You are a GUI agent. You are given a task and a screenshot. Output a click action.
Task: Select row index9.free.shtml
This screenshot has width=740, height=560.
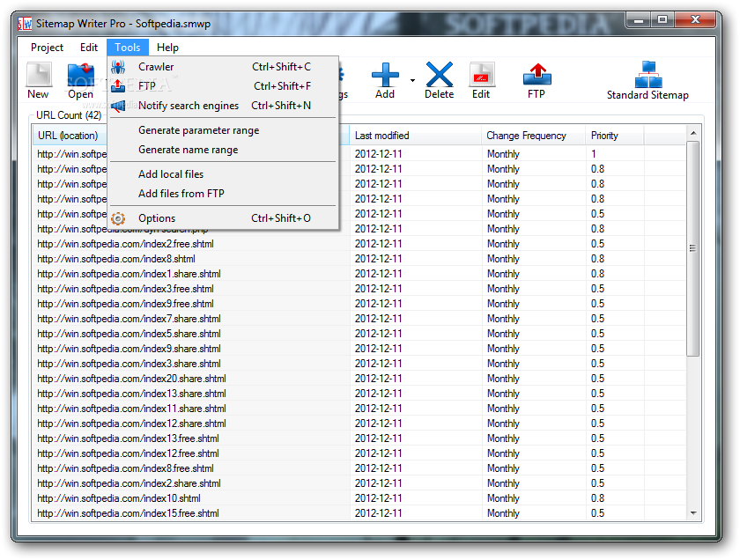tap(359, 304)
